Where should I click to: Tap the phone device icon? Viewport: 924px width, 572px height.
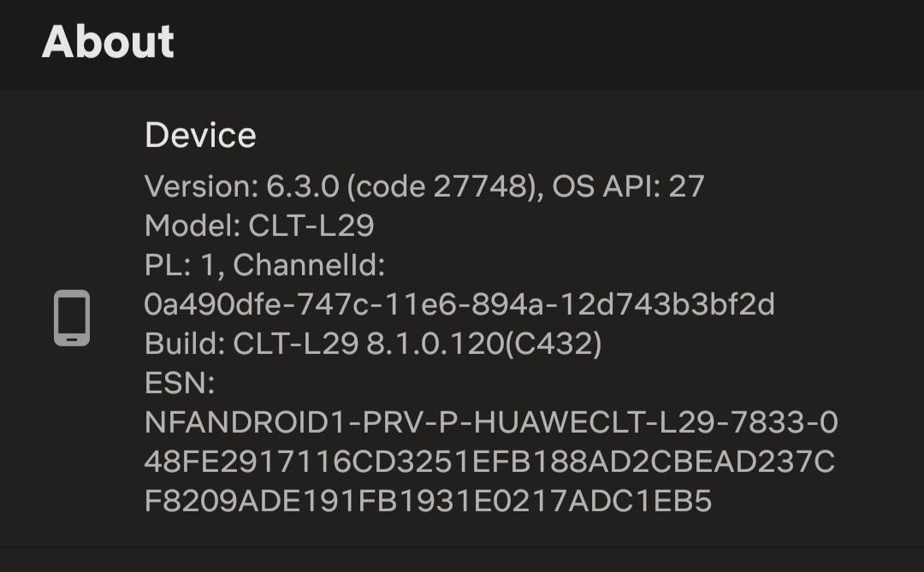click(x=72, y=317)
